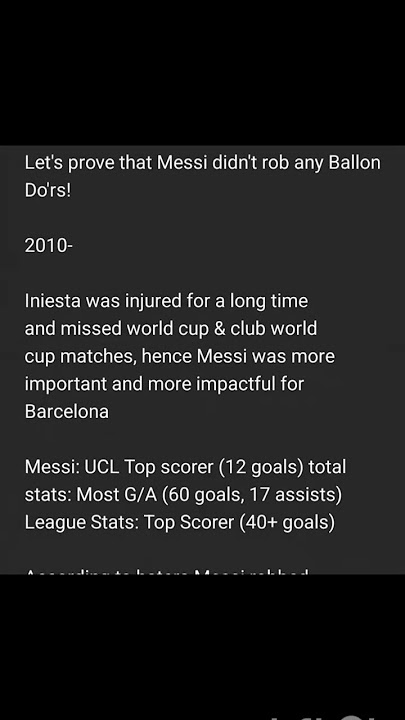Click the black area above the text panel
405x720 pixels.
point(202,73)
